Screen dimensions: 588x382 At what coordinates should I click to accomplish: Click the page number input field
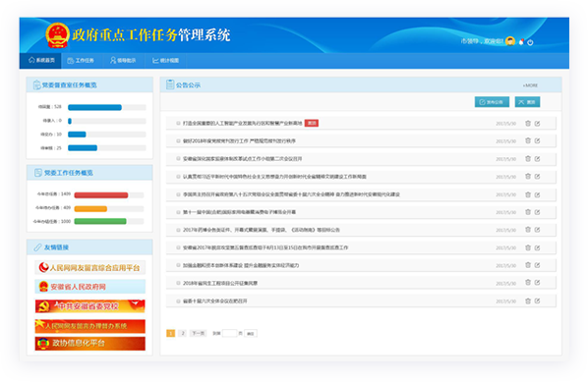229,333
